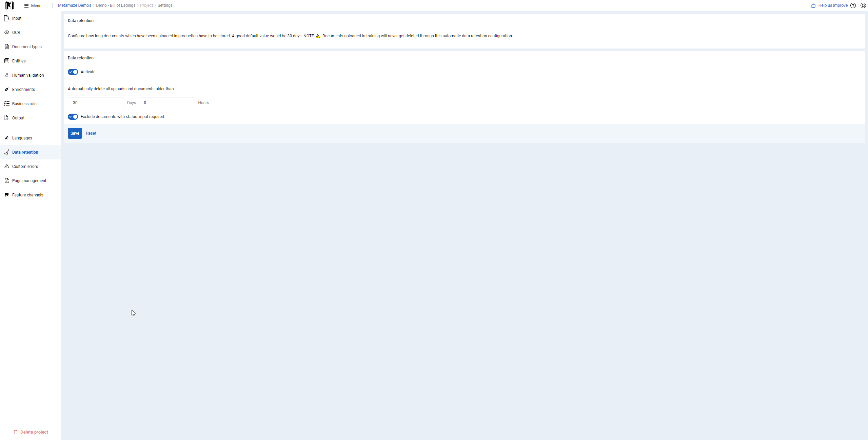The height and width of the screenshot is (440, 868).
Task: Click the Hours input field
Action: pos(167,103)
